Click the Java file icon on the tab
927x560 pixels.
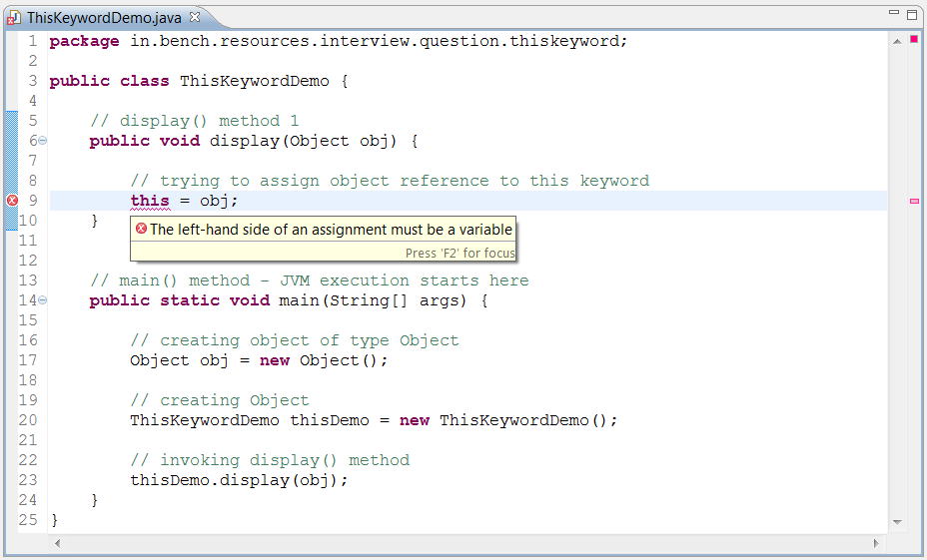click(x=13, y=18)
